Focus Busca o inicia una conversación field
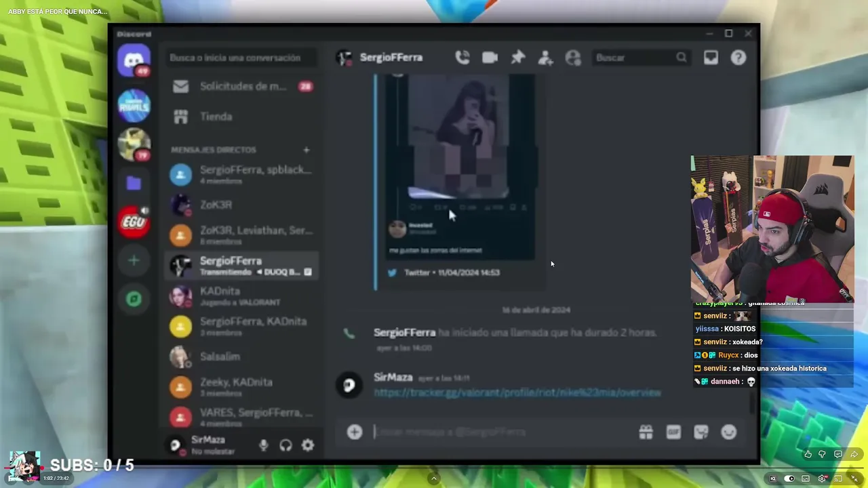This screenshot has height=488, width=868. (x=241, y=58)
